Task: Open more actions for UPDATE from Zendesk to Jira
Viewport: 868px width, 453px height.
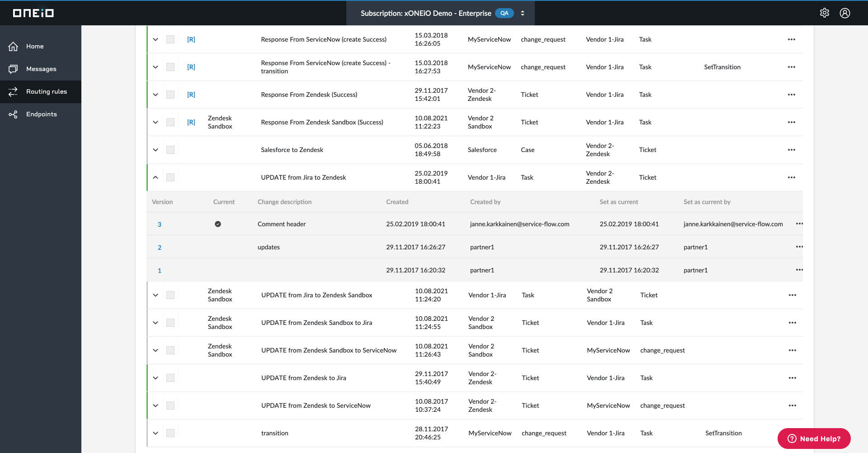Action: pyautogui.click(x=793, y=378)
